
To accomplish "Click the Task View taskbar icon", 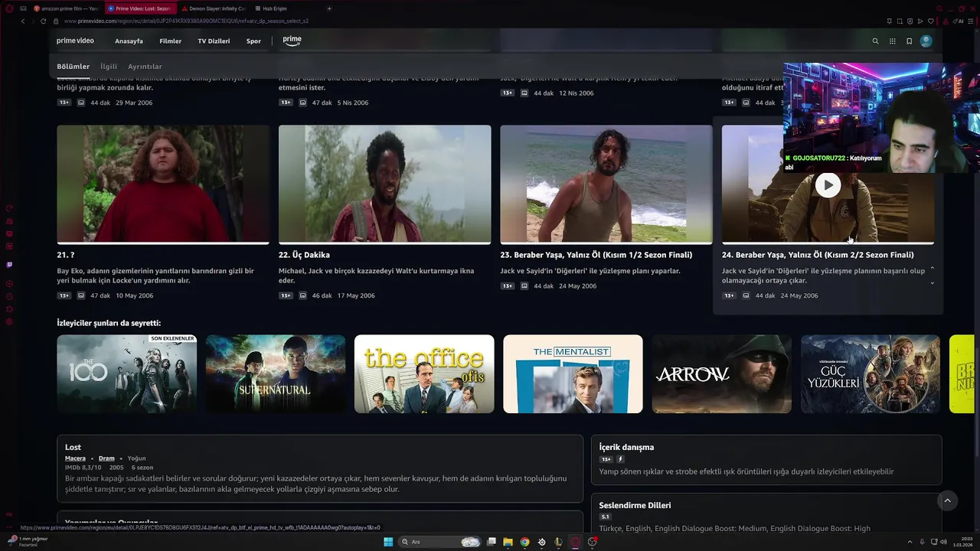I will tap(491, 542).
